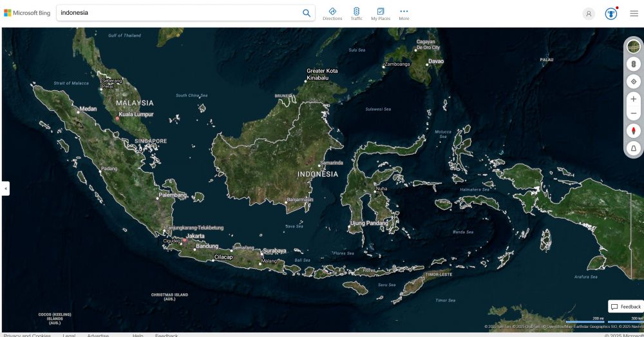Open the More options menu
This screenshot has height=337, width=644.
404,14
